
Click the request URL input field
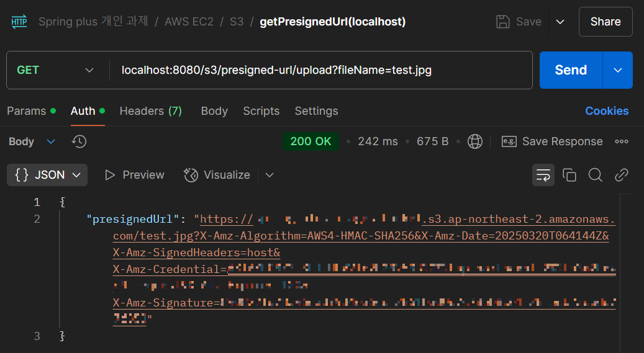(x=321, y=70)
